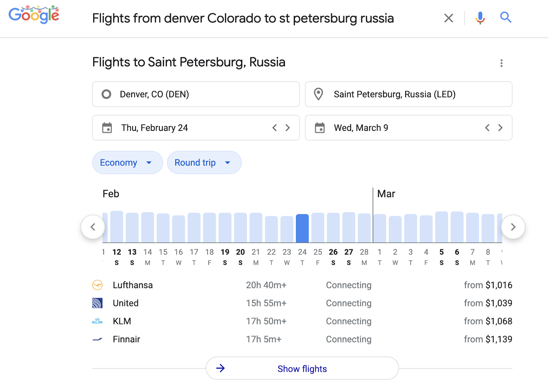Select the February 22 price bar
This screenshot has width=548, height=392.
271,229
